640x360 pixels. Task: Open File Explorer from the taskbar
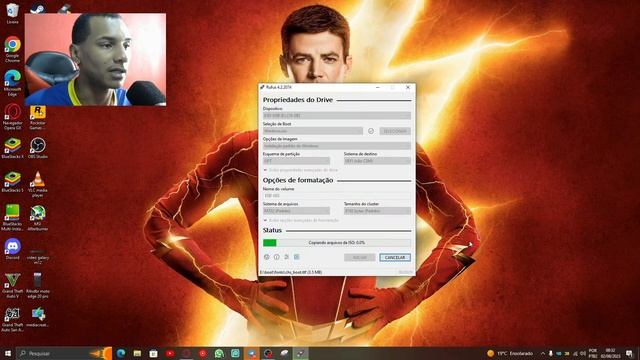click(137, 353)
